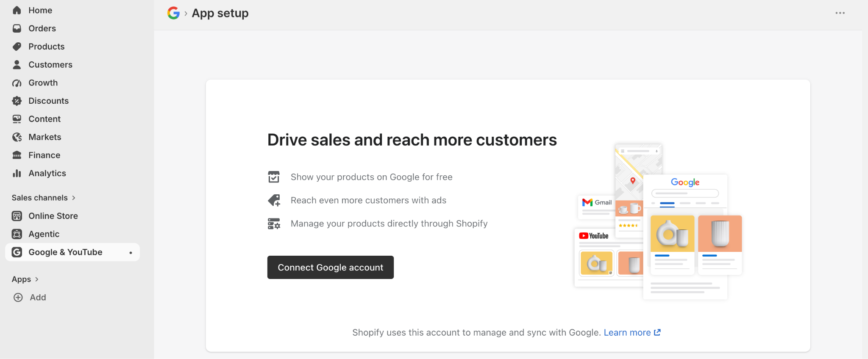Click the manage products settings icon
Image resolution: width=868 pixels, height=359 pixels.
click(x=274, y=224)
